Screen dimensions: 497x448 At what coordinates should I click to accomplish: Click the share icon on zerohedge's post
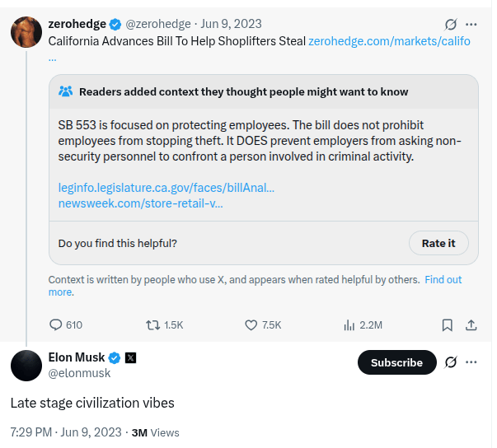[x=471, y=325]
